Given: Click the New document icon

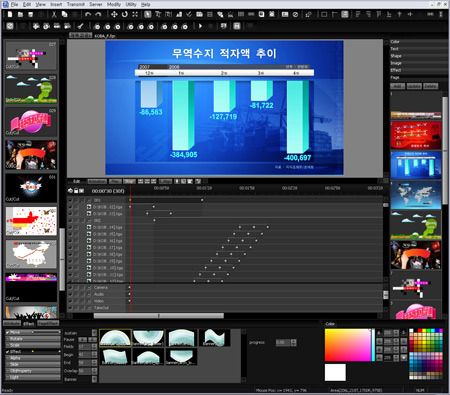Looking at the screenshot, I should pos(10,14).
